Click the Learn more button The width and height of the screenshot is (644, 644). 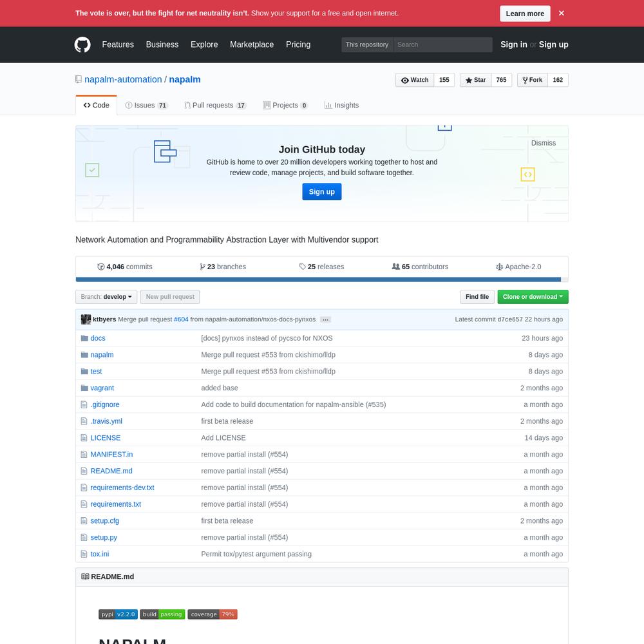pos(525,14)
